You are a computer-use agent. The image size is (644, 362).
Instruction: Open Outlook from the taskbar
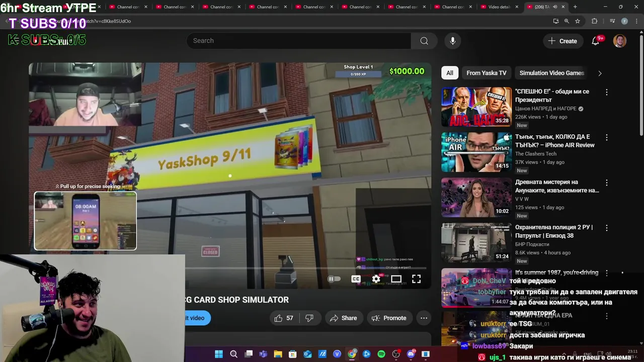[307, 354]
